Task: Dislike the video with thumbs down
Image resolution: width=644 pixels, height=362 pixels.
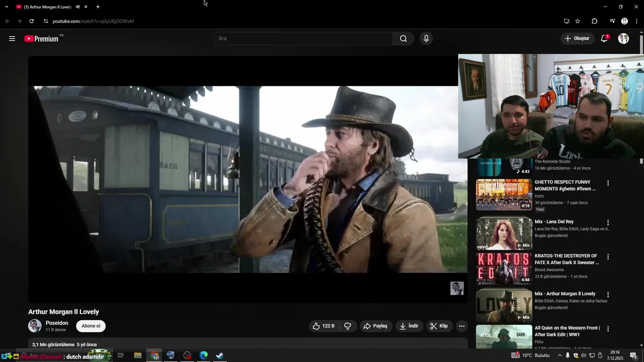Action: pyautogui.click(x=348, y=326)
